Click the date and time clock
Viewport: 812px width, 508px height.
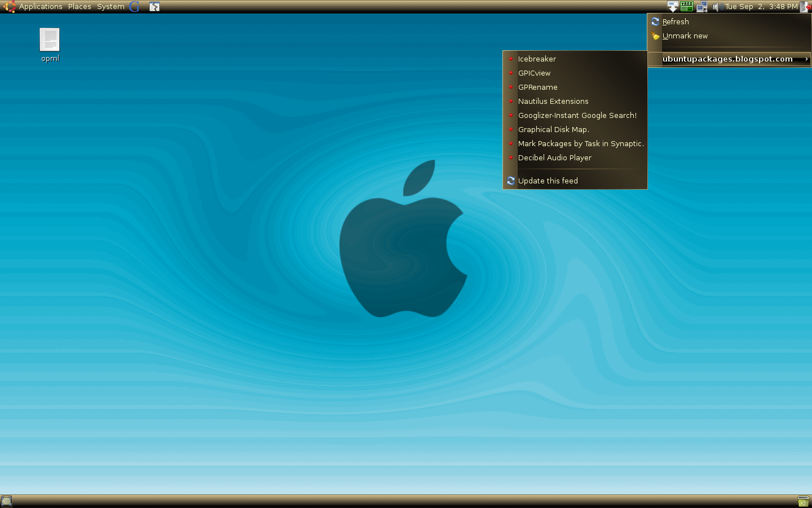(761, 7)
